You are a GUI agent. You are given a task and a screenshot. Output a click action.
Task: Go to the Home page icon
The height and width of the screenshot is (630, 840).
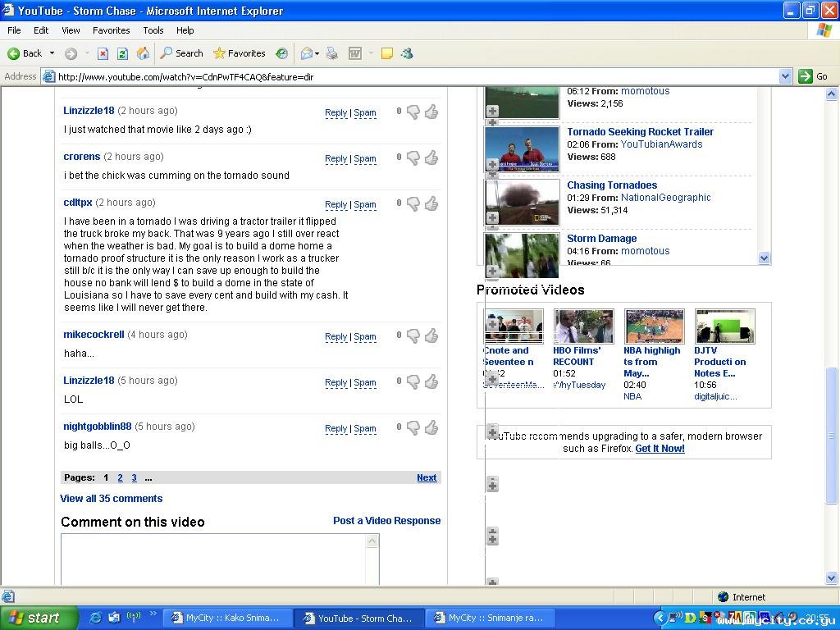pyautogui.click(x=143, y=53)
